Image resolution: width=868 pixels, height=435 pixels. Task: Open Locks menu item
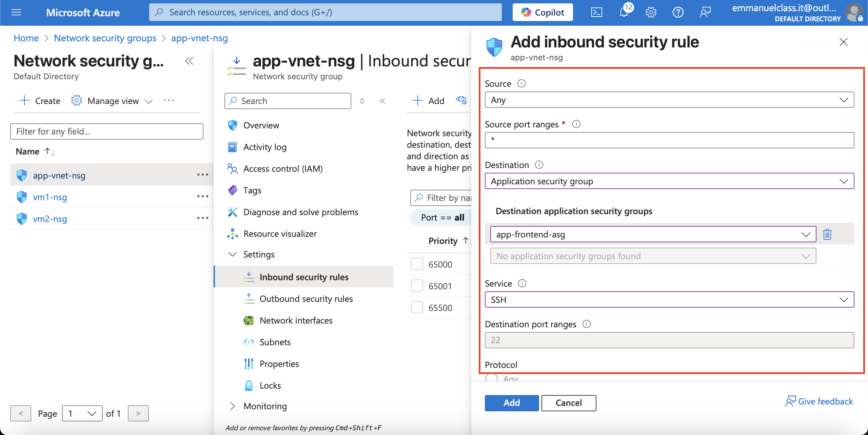point(270,386)
